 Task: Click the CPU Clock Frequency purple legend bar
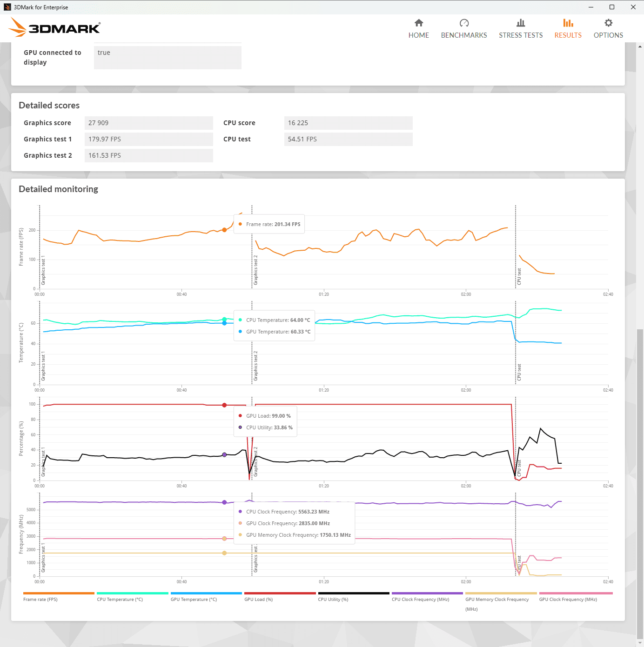pyautogui.click(x=427, y=593)
